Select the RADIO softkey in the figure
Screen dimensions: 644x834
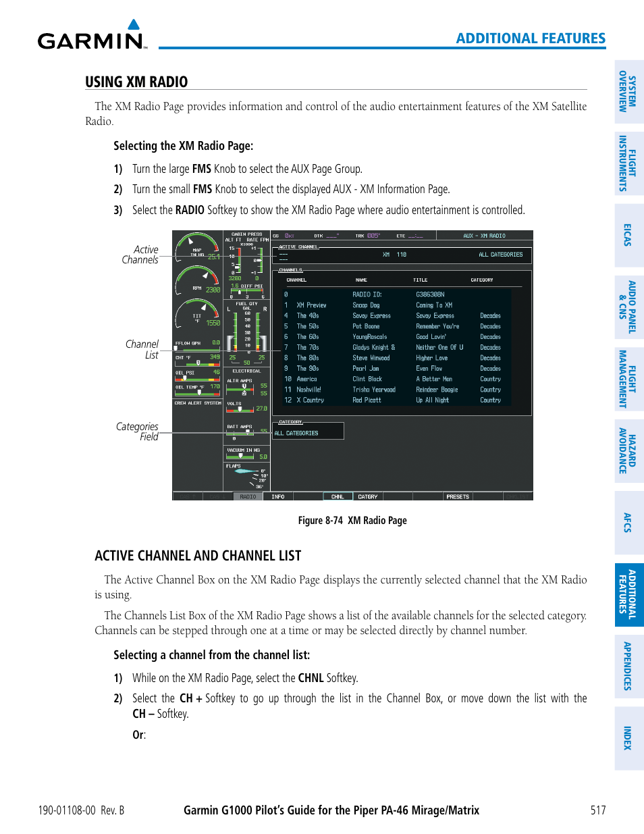click(x=248, y=496)
